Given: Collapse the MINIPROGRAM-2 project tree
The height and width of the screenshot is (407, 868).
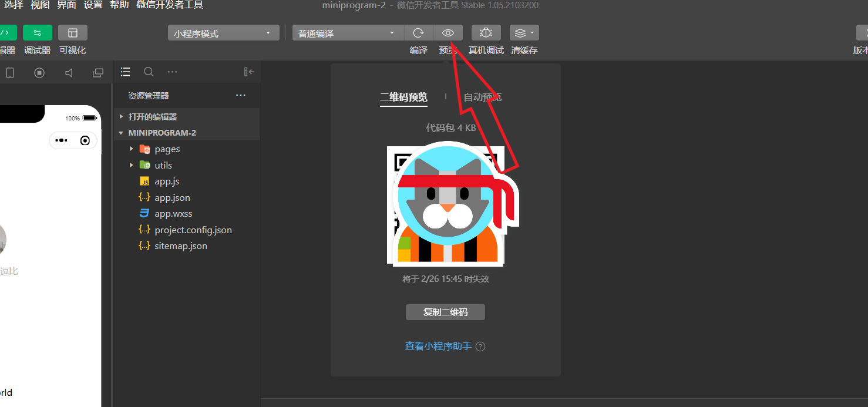Looking at the screenshot, I should pyautogui.click(x=187, y=133).
